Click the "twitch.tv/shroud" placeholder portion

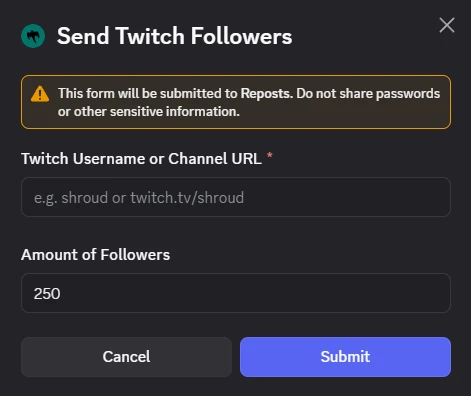coord(187,198)
